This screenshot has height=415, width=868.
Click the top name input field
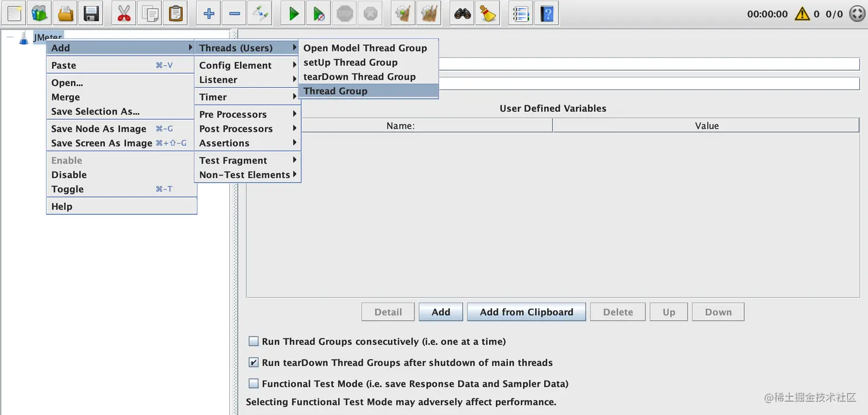coord(649,64)
